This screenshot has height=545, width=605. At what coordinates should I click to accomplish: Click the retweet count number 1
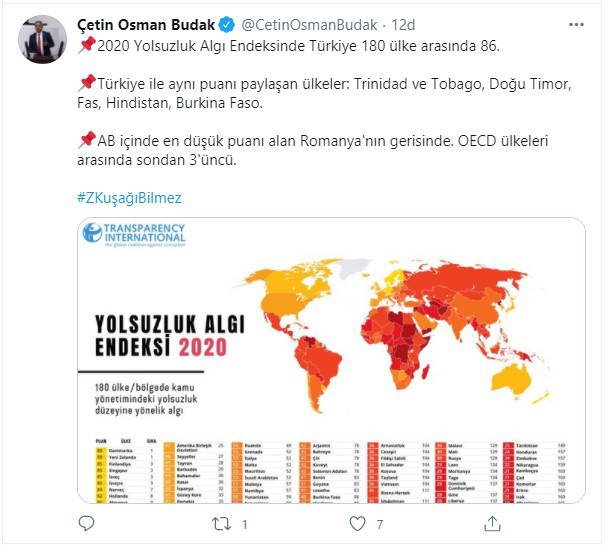tap(245, 522)
